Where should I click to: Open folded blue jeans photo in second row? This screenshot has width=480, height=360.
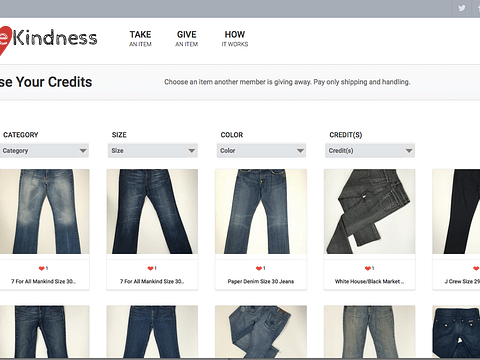[261, 332]
